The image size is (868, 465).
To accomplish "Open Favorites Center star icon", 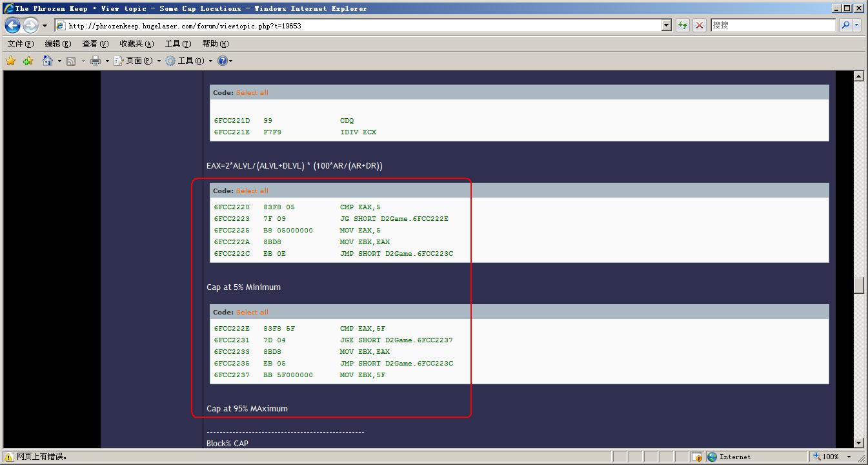I will tap(11, 61).
